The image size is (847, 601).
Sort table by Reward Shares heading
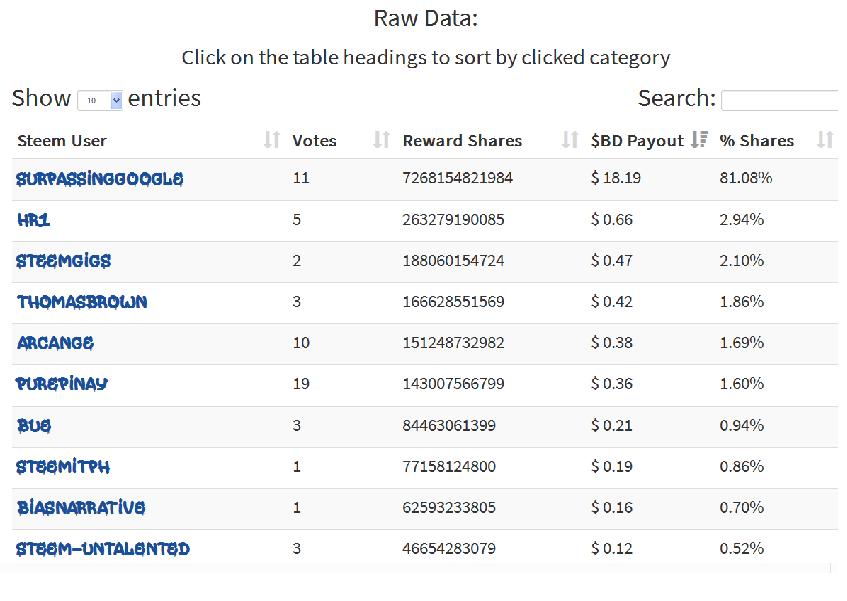(x=462, y=141)
